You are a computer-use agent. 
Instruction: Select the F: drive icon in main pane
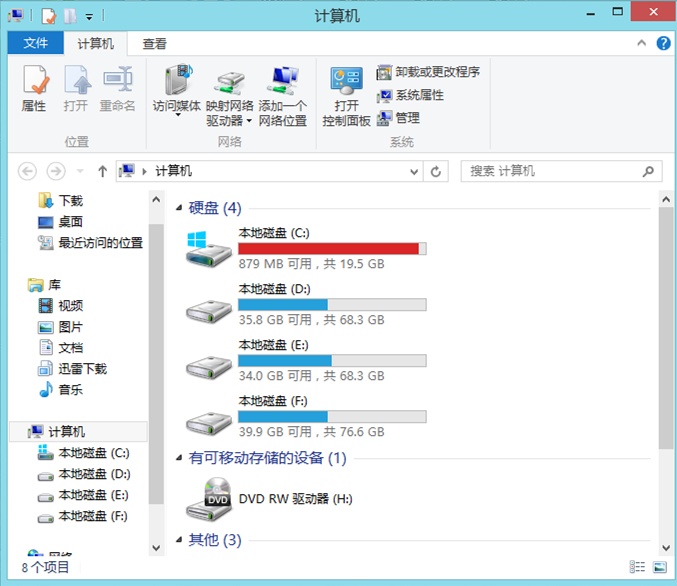[x=209, y=423]
